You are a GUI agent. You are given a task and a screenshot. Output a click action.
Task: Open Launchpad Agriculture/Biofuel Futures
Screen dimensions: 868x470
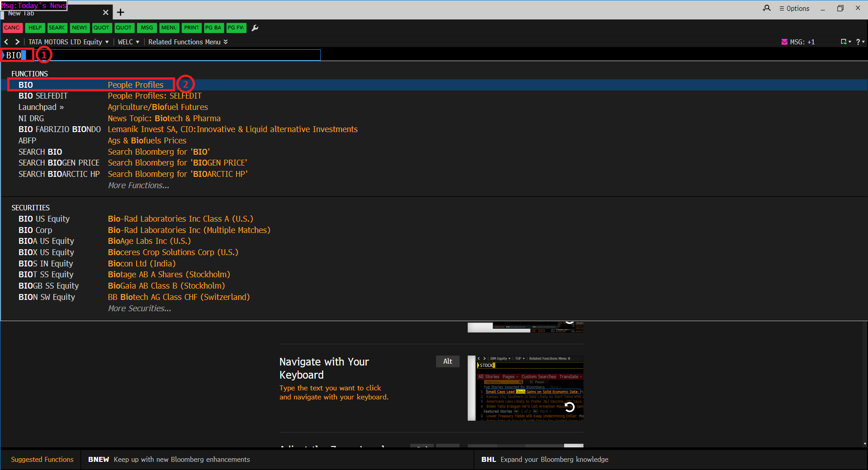pos(434,107)
